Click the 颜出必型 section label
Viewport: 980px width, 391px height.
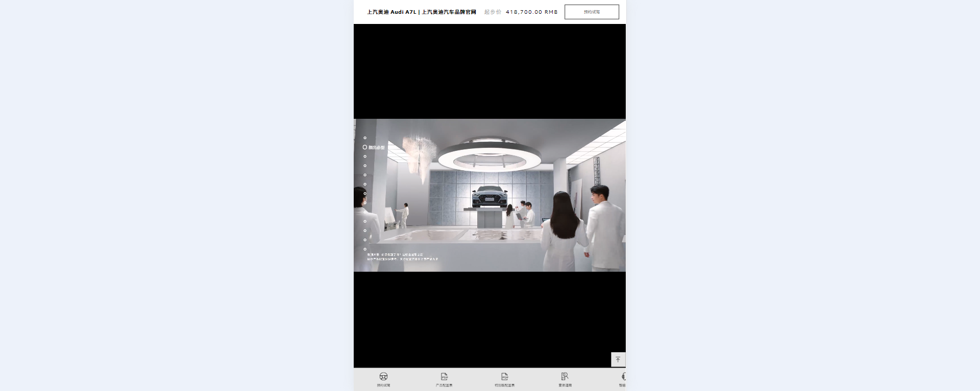pos(377,148)
